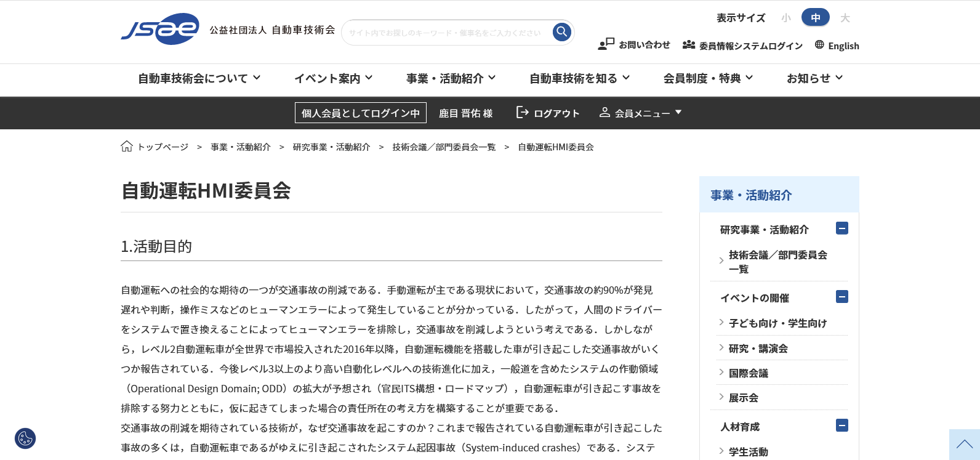Image resolution: width=980 pixels, height=460 pixels.
Task: Open the イベント案内 menu
Action: (333, 78)
